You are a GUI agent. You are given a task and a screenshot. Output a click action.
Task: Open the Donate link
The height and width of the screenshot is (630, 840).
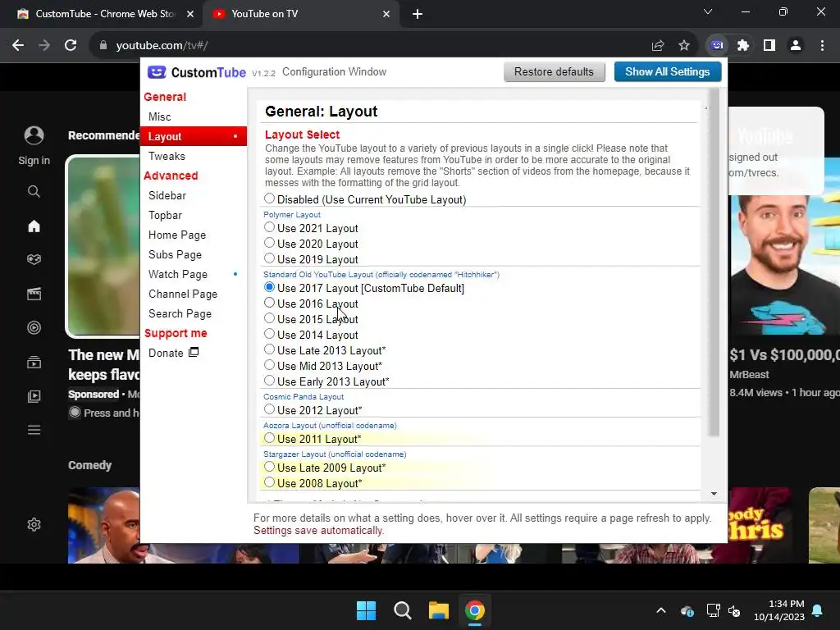174,353
